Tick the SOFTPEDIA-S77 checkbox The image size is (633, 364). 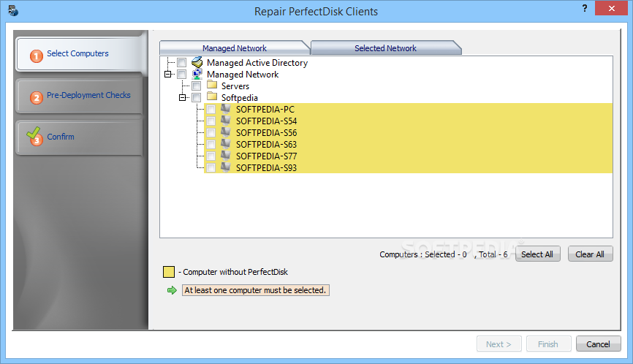coord(211,156)
